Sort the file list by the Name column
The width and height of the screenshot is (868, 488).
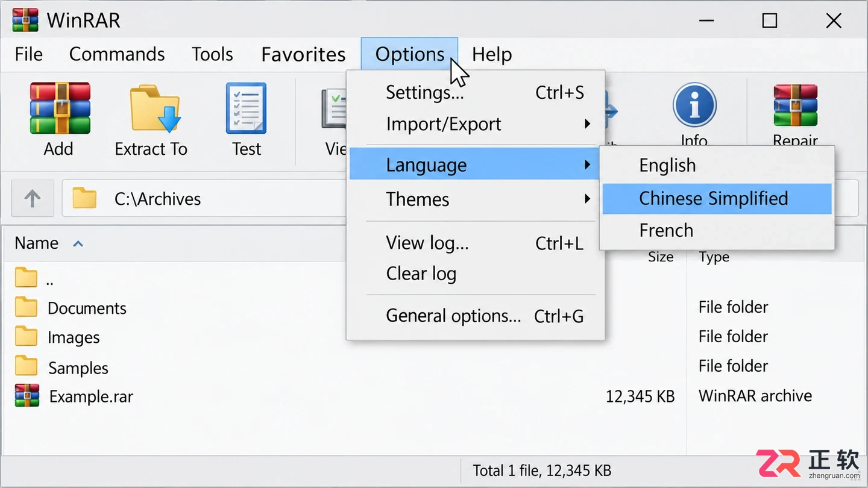[x=37, y=243]
